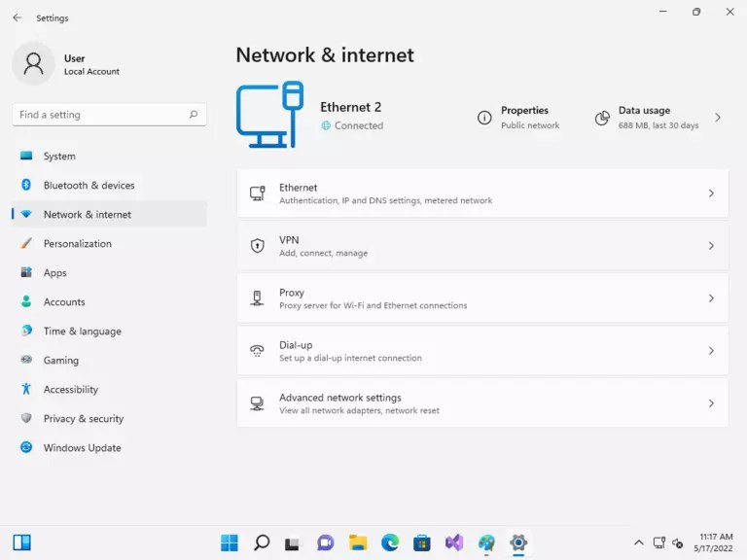Click the Dial-up phone icon
Screen dimensions: 747x560
click(x=257, y=350)
